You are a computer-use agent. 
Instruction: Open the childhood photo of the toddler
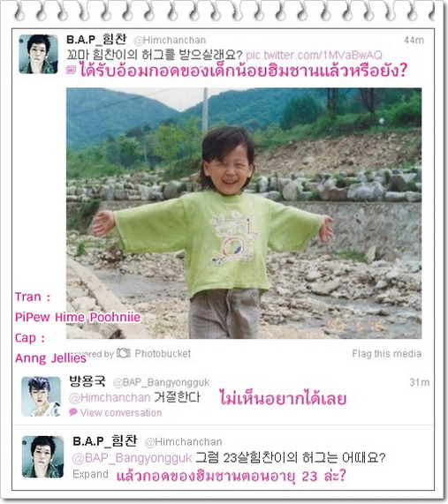244,213
